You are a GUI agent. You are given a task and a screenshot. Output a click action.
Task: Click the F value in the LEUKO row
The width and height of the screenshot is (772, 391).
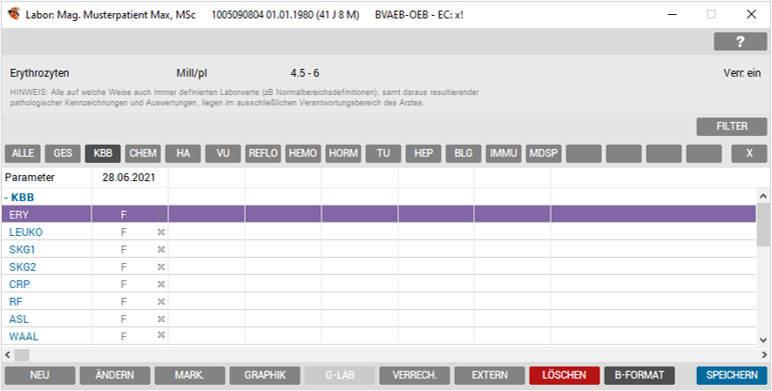pos(124,232)
